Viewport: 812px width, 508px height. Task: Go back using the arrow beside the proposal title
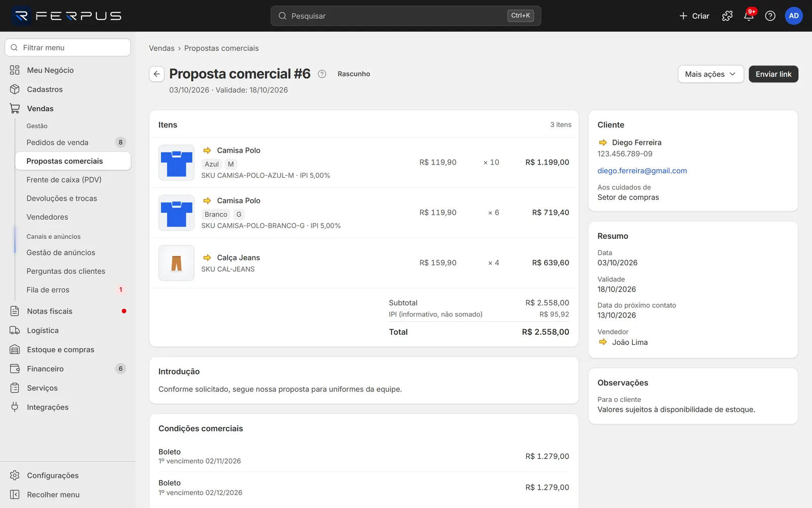[157, 74]
